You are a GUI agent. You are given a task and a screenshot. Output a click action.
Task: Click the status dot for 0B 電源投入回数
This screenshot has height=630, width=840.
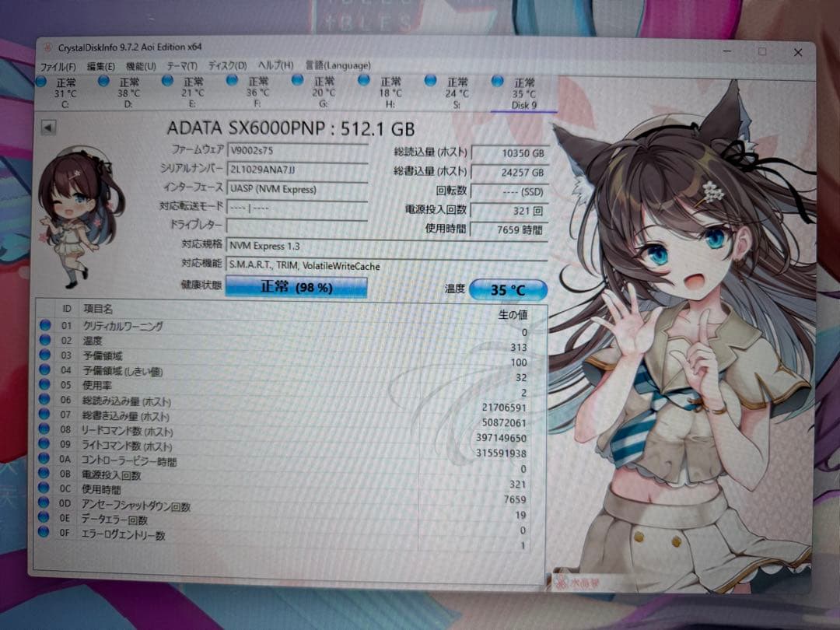click(44, 473)
